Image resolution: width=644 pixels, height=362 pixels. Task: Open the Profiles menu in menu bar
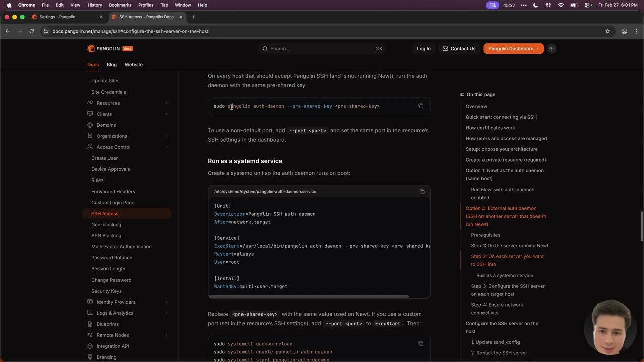click(x=146, y=5)
